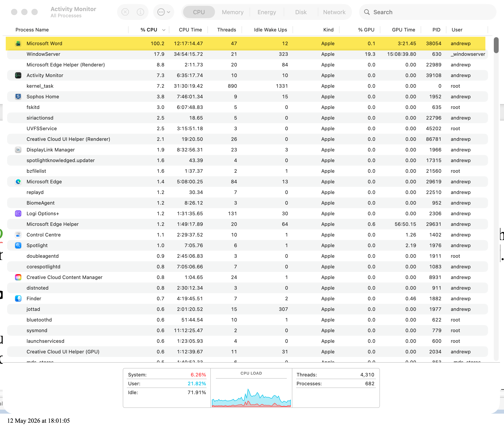Screen dimensions: 504x434
Task: Click the Logi Options+ purple icon
Action: tap(18, 213)
